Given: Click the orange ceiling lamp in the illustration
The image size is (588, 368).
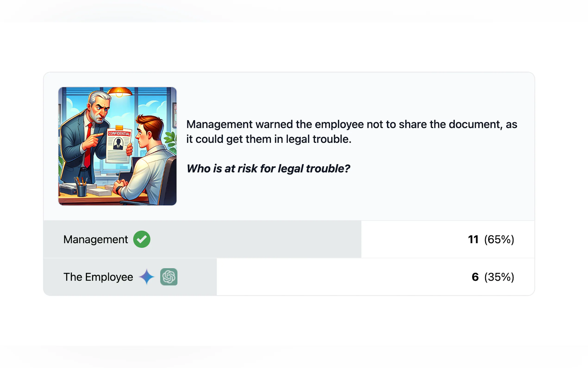Looking at the screenshot, I should pos(119,92).
